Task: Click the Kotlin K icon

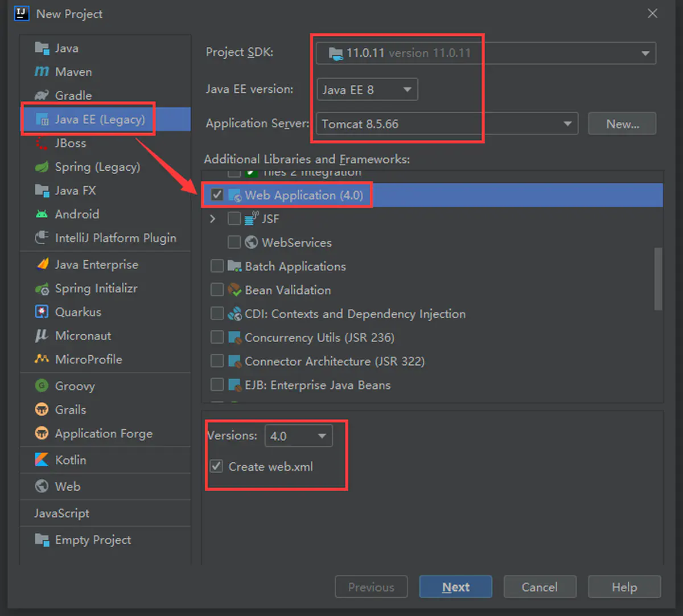Action: [42, 459]
